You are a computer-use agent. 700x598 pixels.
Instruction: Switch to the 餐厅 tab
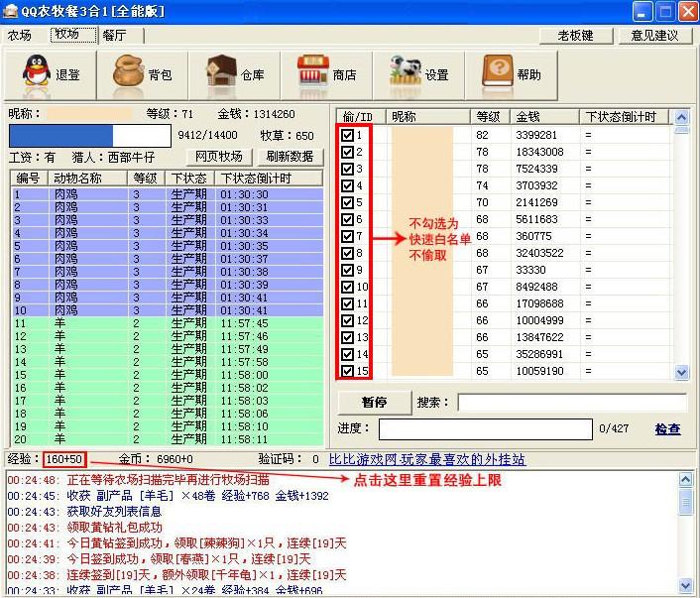[x=115, y=36]
